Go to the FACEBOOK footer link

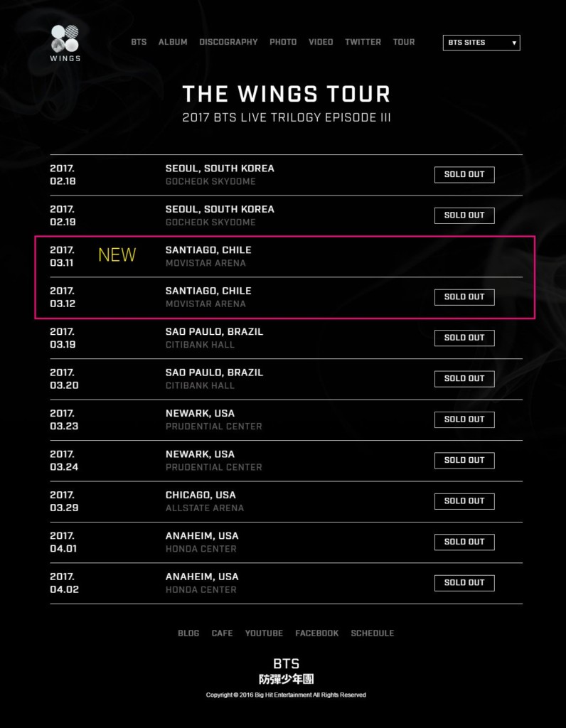tap(317, 633)
